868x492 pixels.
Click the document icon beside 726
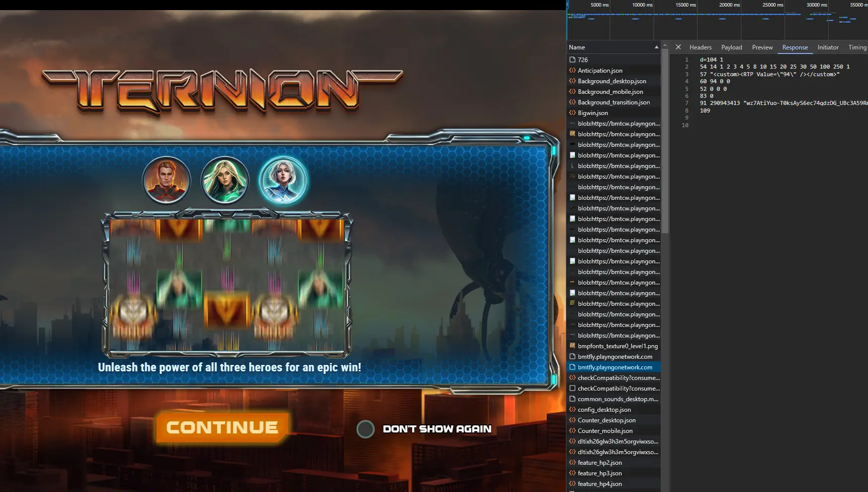(572, 60)
